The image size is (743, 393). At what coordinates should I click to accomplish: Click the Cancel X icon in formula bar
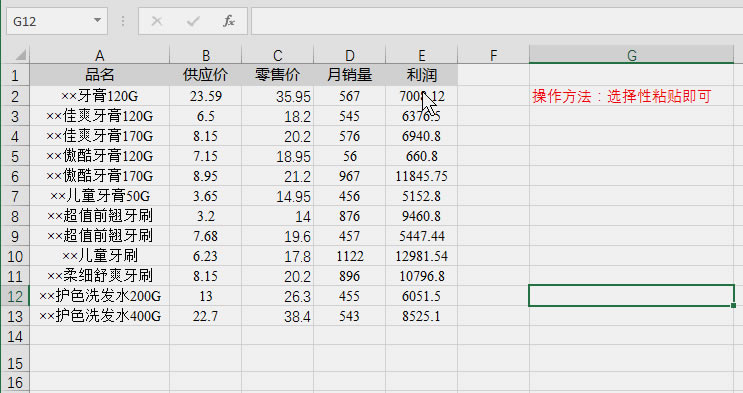(157, 21)
